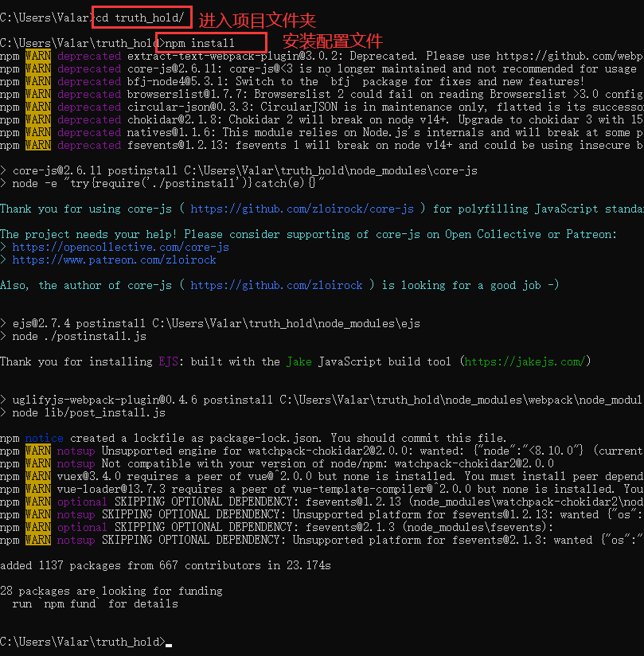The width and height of the screenshot is (644, 656).
Task: Click the 'node ./postinstall.js' line
Action: coord(73,337)
